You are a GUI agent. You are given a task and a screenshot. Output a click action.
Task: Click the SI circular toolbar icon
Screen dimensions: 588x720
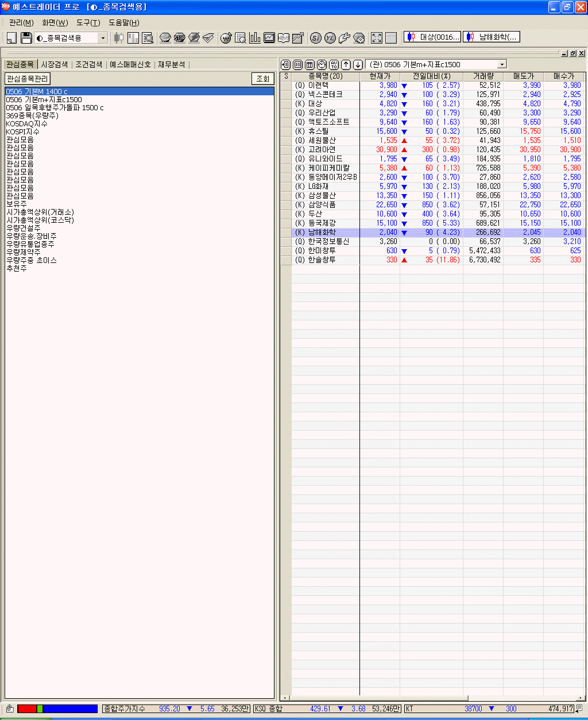coord(315,38)
